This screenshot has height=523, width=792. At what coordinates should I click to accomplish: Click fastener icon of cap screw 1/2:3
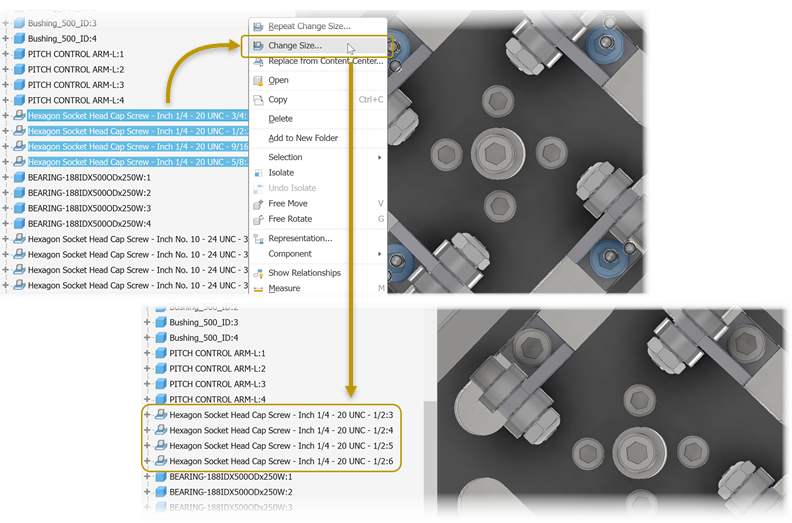pos(161,414)
